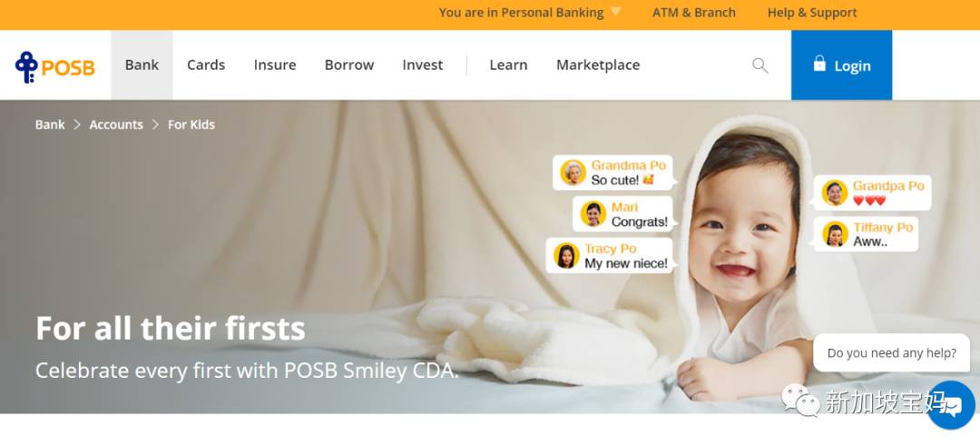
Task: Click the padlock icon on Login
Action: (819, 64)
